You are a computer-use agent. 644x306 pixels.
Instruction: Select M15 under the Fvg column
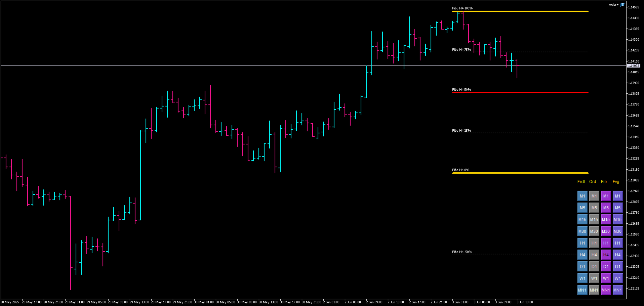(617, 220)
